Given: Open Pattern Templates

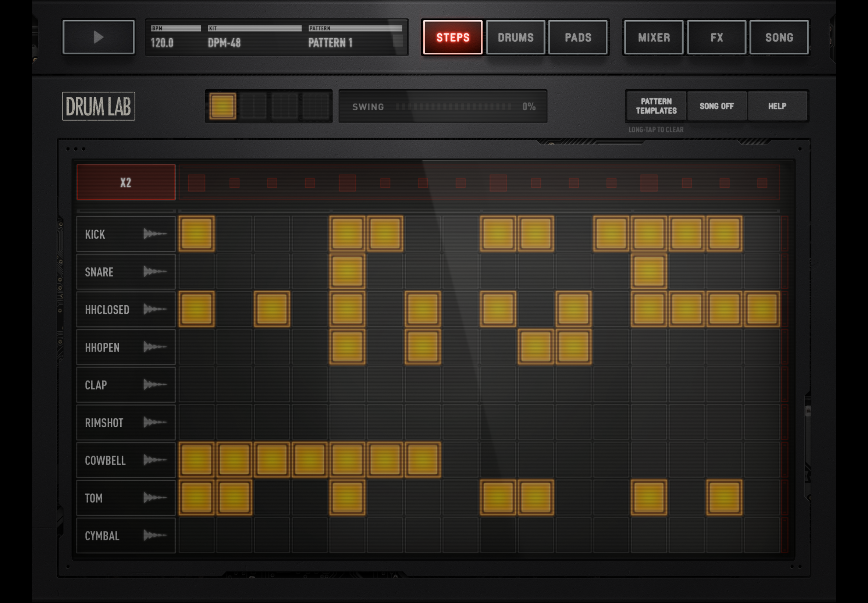Looking at the screenshot, I should tap(656, 106).
